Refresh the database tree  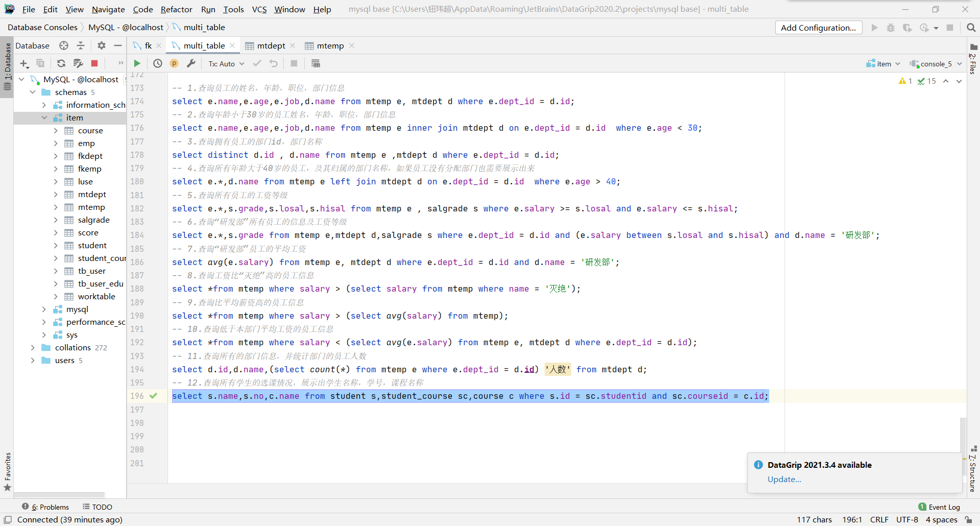coord(61,63)
